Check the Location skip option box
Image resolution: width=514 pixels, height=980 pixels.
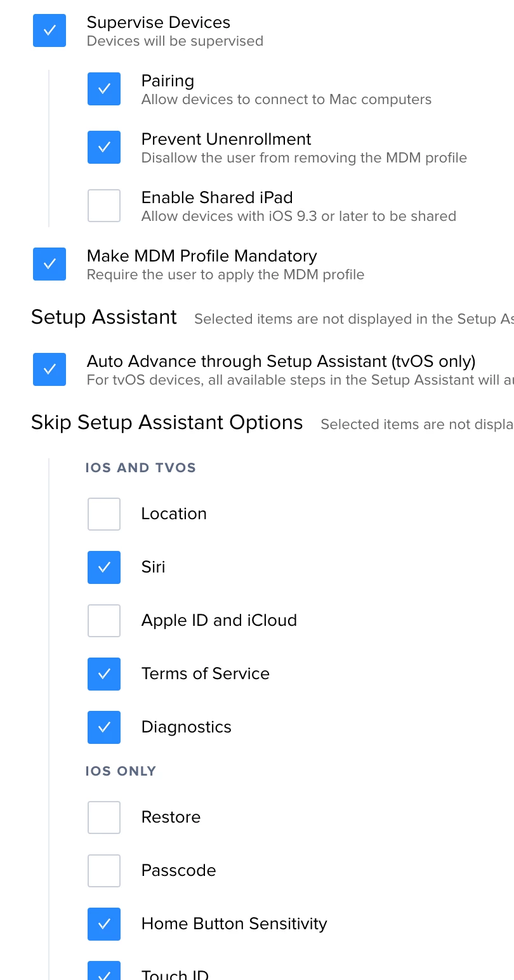tap(104, 514)
